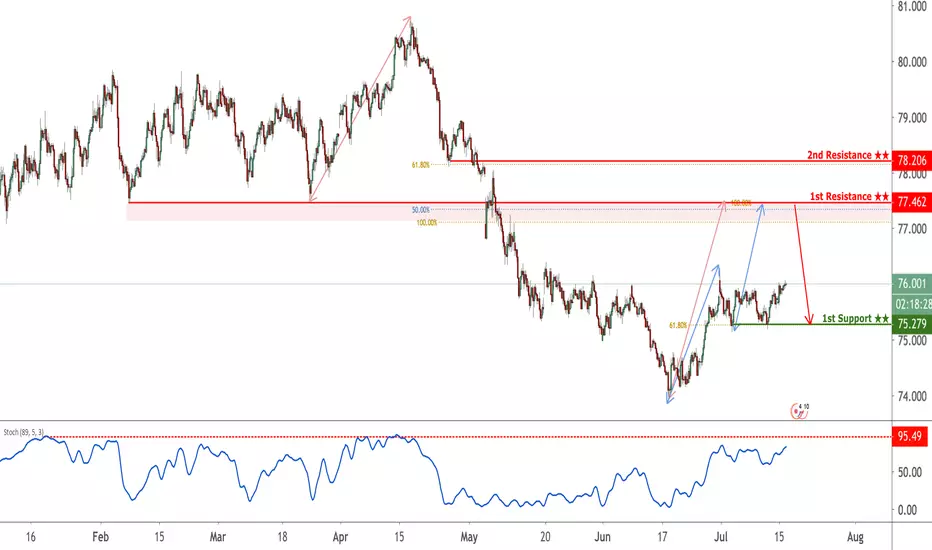The image size is (932, 550).
Task: Click the 78.206 red price tag
Action: (912, 161)
